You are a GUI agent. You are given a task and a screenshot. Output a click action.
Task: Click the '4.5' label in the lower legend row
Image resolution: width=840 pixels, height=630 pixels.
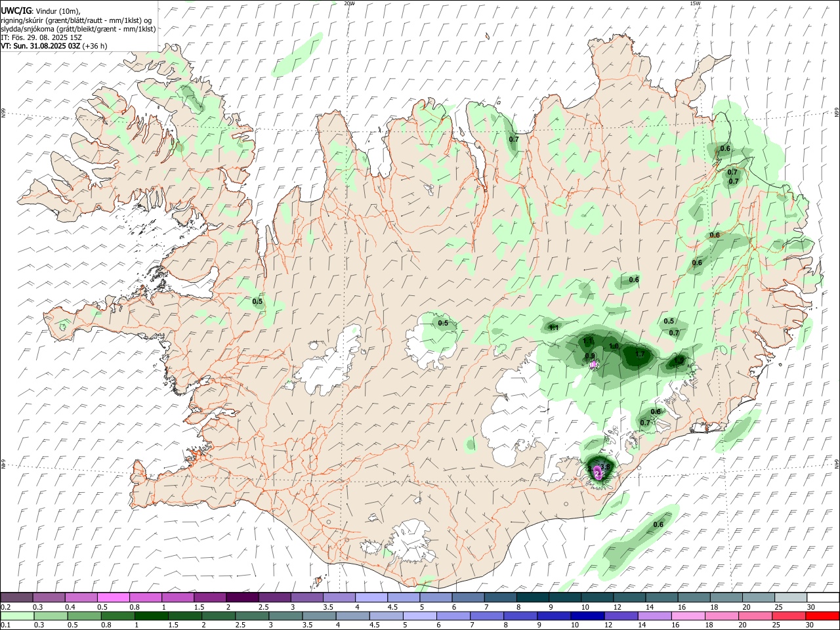pyautogui.click(x=373, y=626)
